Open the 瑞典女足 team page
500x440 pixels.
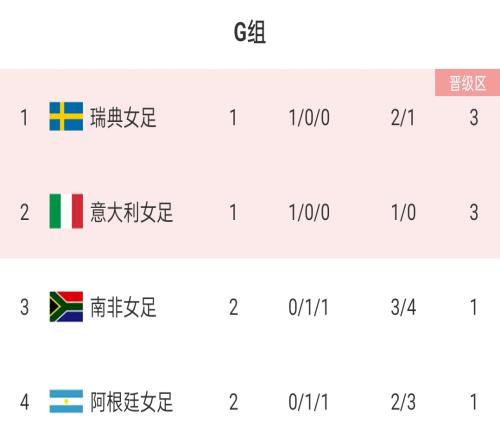click(x=123, y=117)
